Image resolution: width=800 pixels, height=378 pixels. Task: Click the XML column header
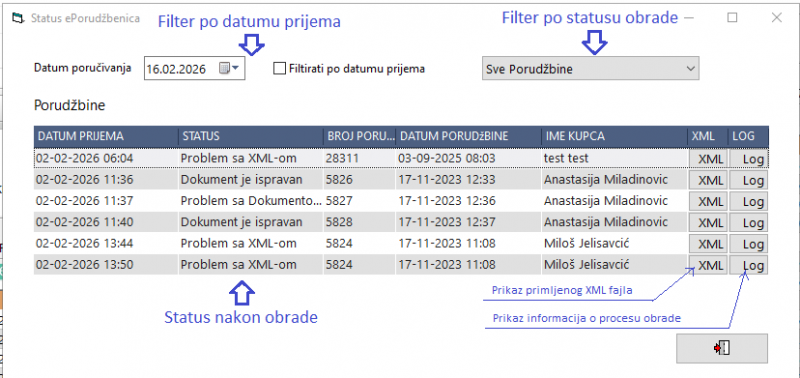707,136
